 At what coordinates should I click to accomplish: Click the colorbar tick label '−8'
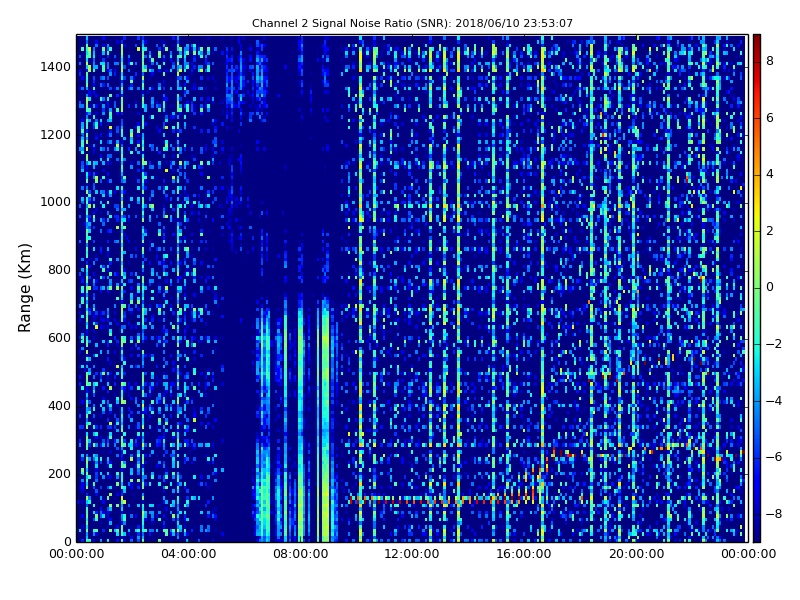pyautogui.click(x=774, y=514)
